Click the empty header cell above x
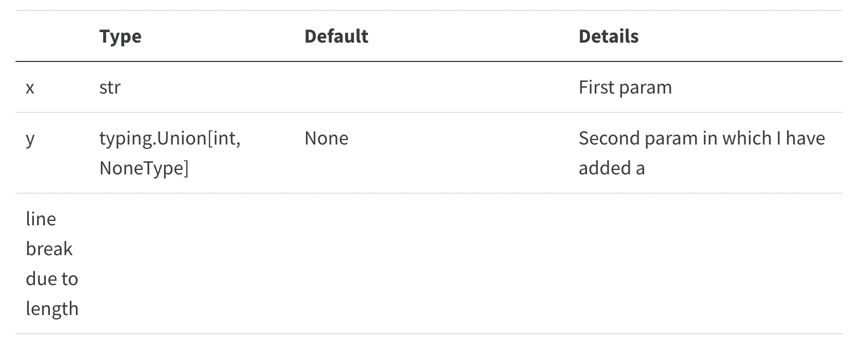 tap(52, 36)
